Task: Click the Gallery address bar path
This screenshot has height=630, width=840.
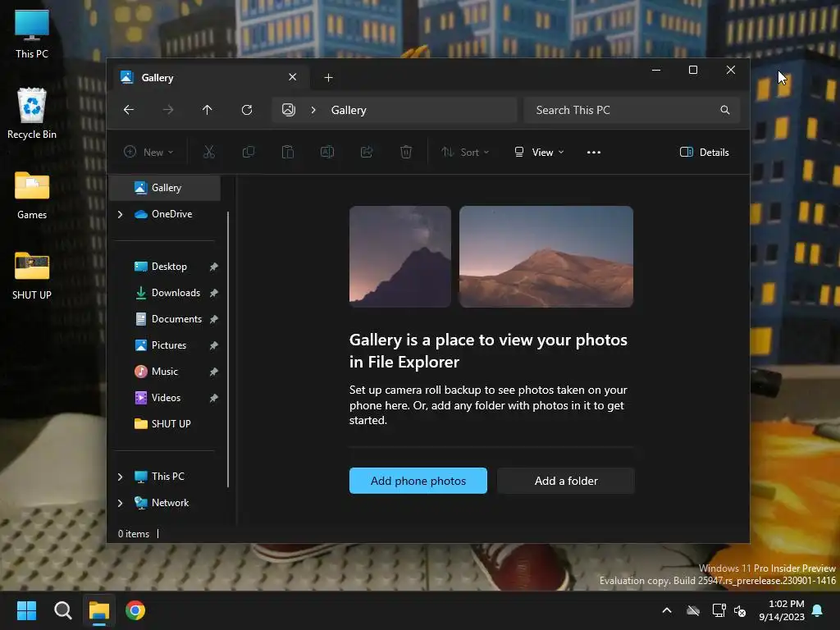Action: coord(349,110)
